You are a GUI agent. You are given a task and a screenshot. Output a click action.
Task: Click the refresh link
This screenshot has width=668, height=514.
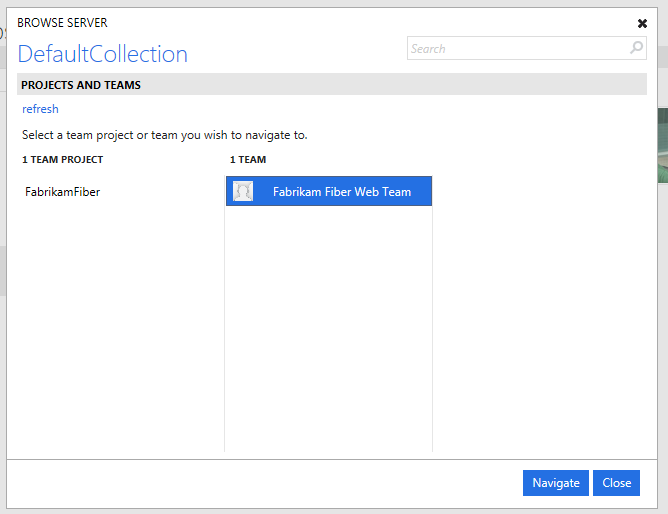[41, 109]
